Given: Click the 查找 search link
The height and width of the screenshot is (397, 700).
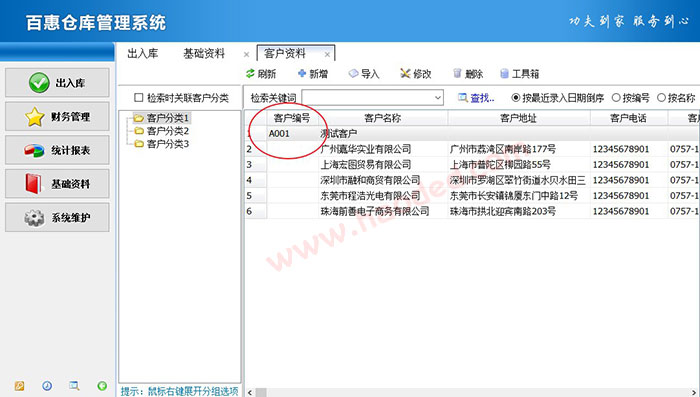Looking at the screenshot, I should pyautogui.click(x=476, y=98).
